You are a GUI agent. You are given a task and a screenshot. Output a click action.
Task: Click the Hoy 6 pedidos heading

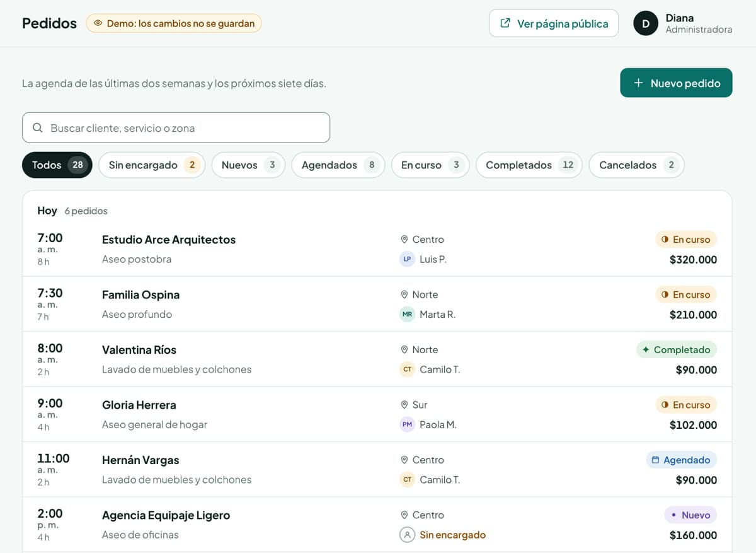pyautogui.click(x=72, y=211)
